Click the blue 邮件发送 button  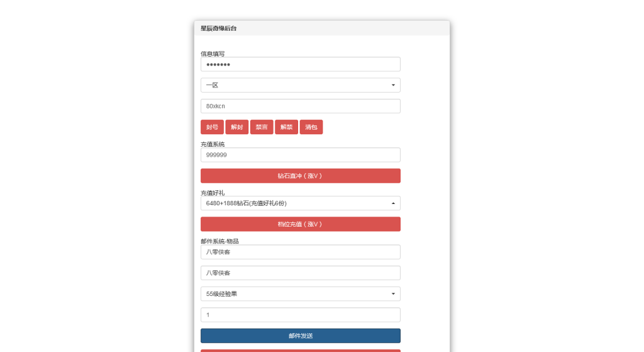[x=300, y=336]
